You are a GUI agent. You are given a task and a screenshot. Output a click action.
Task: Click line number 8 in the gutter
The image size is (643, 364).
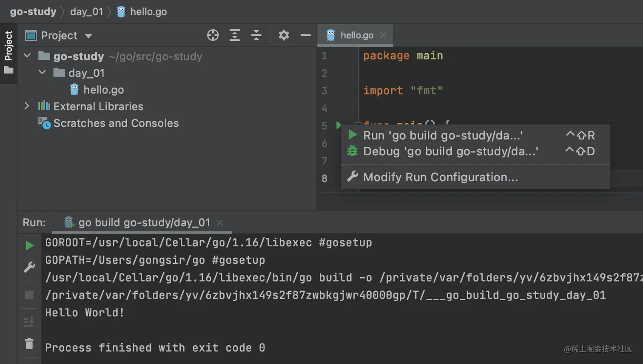click(324, 178)
